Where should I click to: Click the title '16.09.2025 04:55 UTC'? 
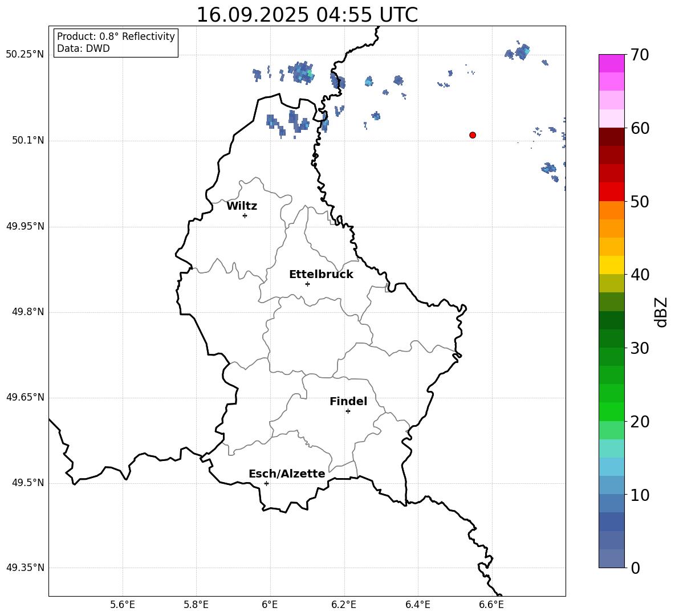[x=307, y=15]
